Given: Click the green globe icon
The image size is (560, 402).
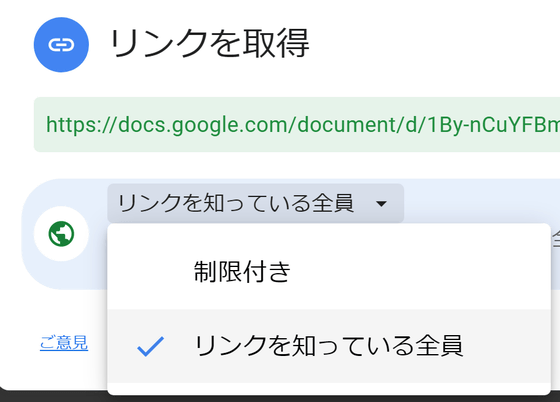Looking at the screenshot, I should tap(61, 234).
